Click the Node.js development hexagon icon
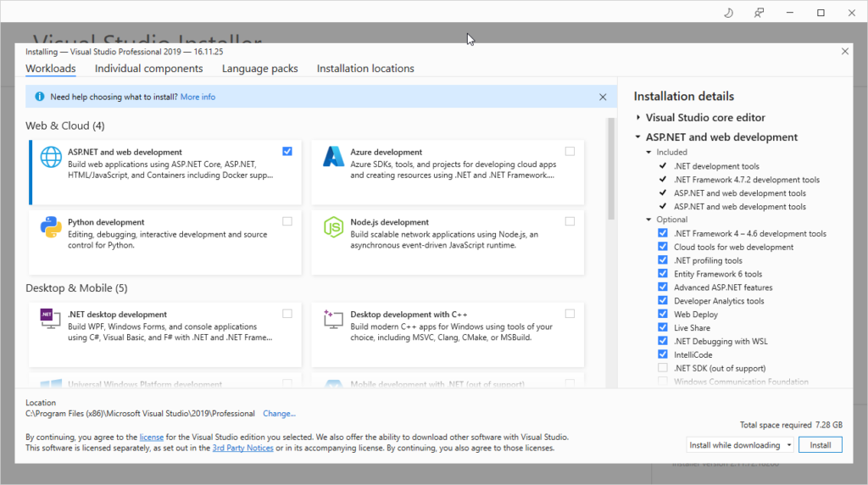 [332, 228]
